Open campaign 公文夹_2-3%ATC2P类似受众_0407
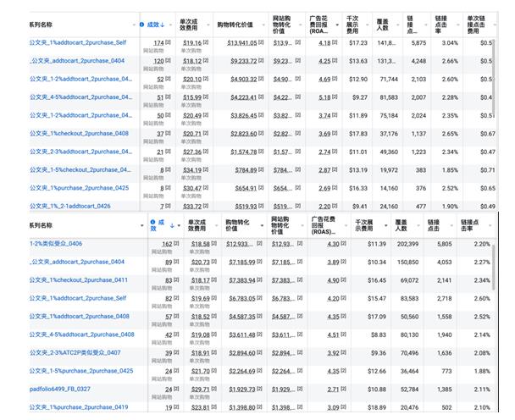The width and height of the screenshot is (515, 420). pyautogui.click(x=75, y=353)
